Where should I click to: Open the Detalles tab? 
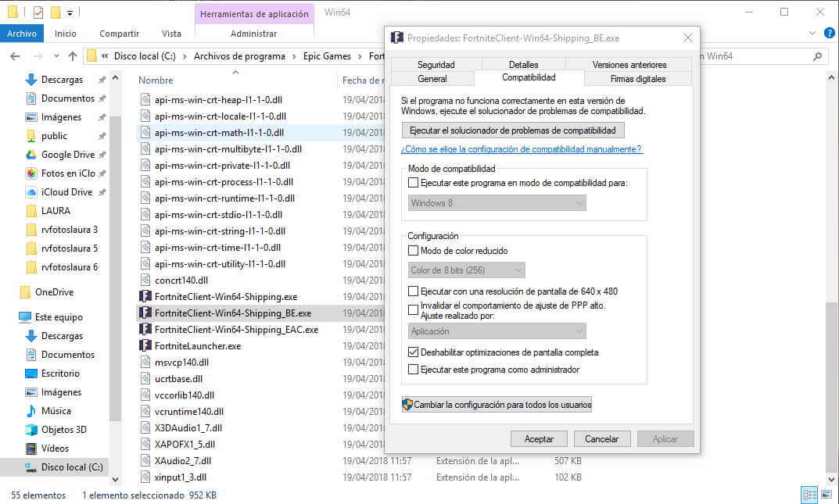click(523, 65)
